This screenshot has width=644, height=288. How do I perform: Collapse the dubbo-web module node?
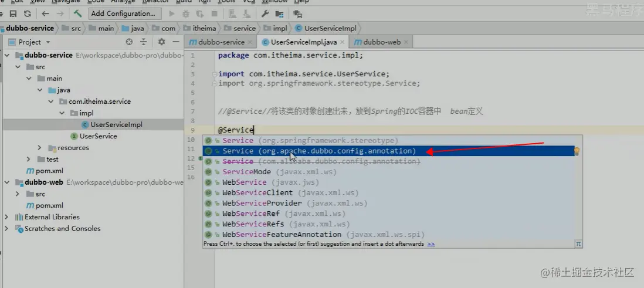pos(7,182)
